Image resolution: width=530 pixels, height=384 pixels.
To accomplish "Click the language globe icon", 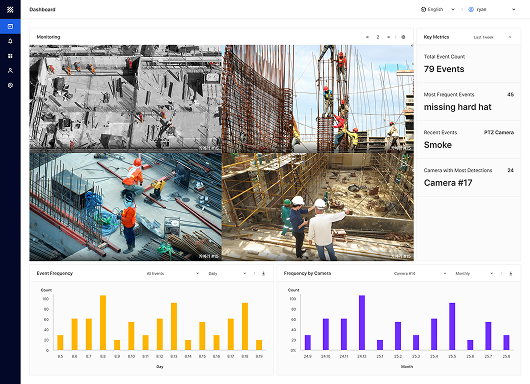I will [423, 9].
